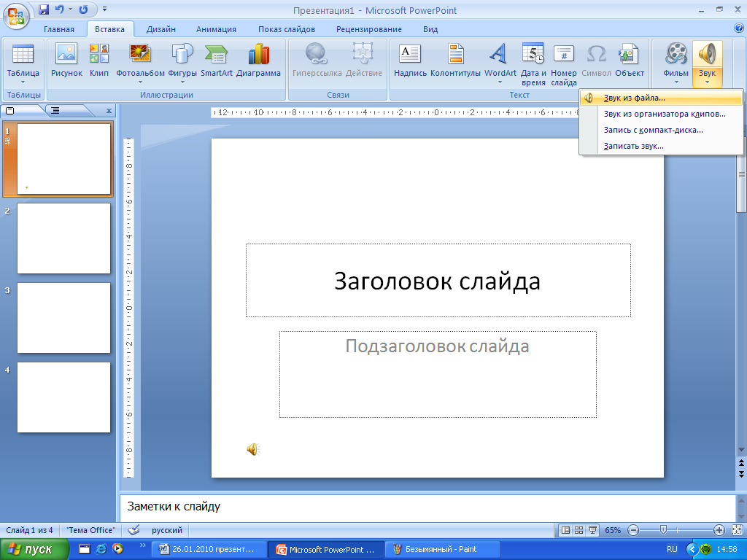Image resolution: width=747 pixels, height=560 pixels.
Task: Click "Тема Office" in status bar
Action: (x=90, y=530)
